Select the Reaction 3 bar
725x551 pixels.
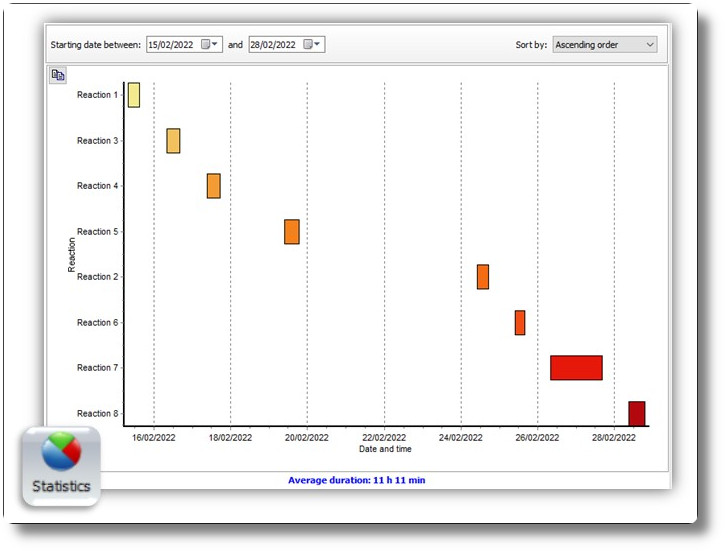click(x=173, y=141)
